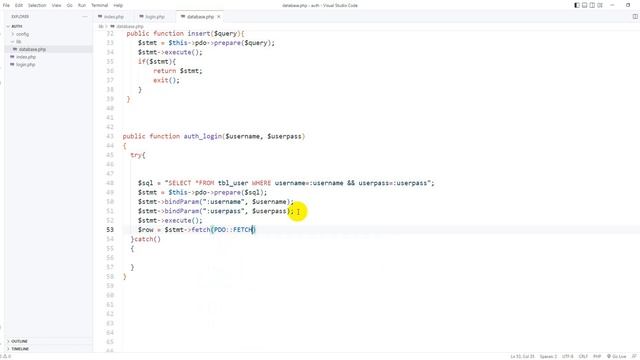Viewport: 640px width, 360px height.
Task: Open Explorer views and more actions ellipsis
Action: [85, 17]
